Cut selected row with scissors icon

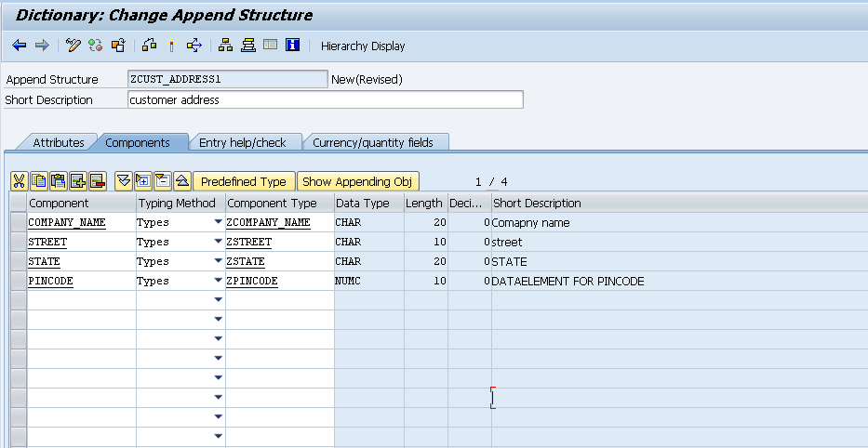[20, 181]
